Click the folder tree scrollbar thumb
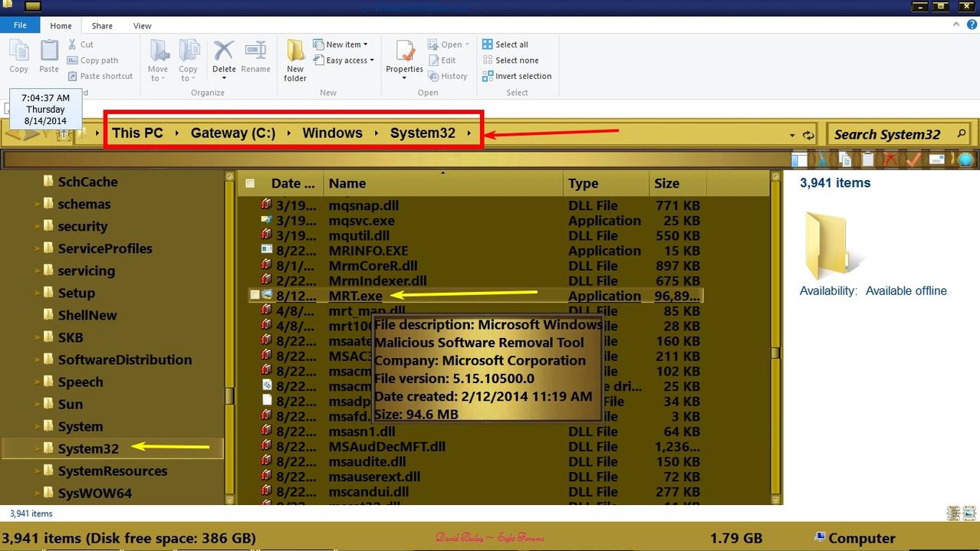This screenshot has width=980, height=551. (229, 395)
